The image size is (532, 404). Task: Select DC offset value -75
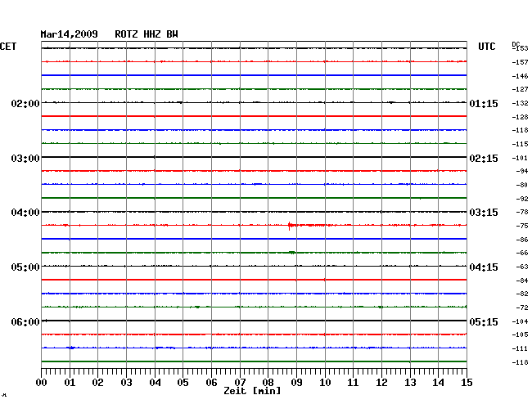pos(522,226)
